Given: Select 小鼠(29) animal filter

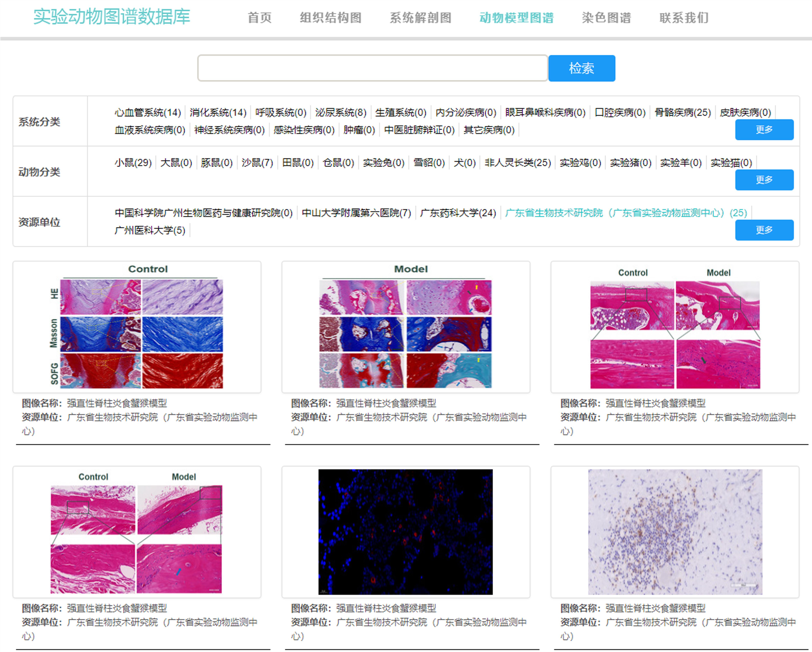Looking at the screenshot, I should click(133, 162).
